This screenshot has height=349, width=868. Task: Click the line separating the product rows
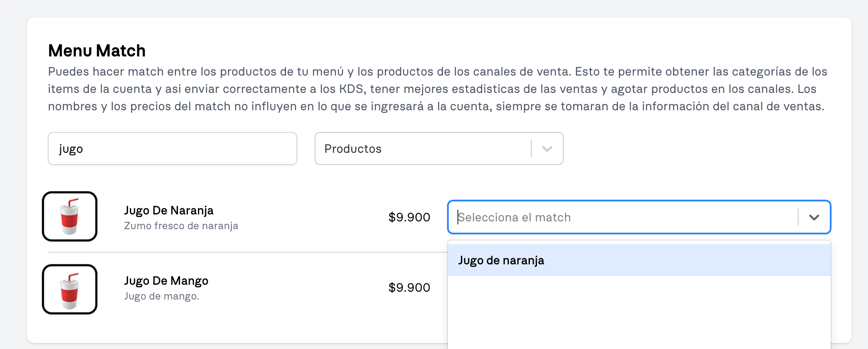[247, 252]
